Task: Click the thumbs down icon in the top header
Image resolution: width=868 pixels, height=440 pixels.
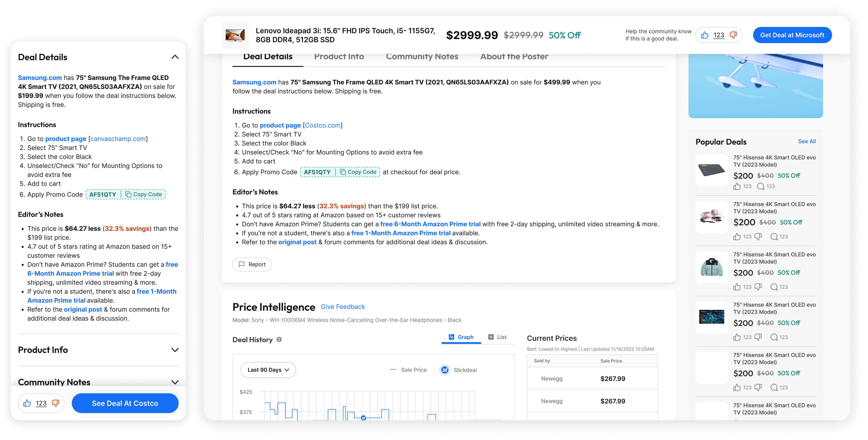Action: tap(733, 35)
